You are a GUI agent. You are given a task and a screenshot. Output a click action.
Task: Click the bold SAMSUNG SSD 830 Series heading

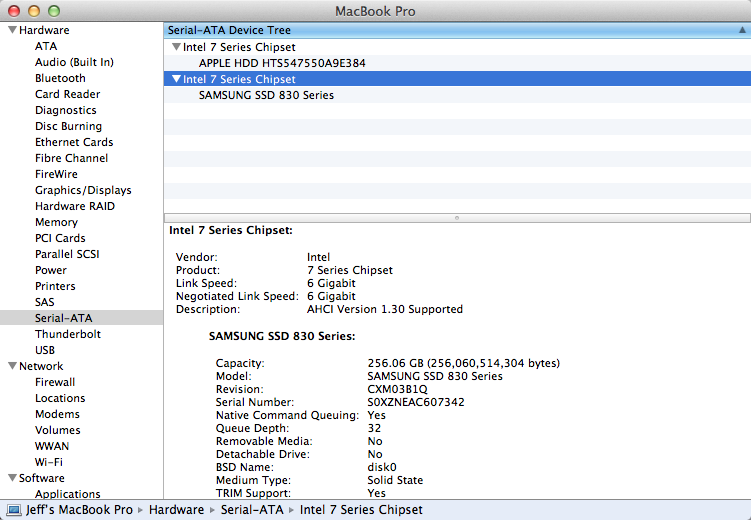click(282, 337)
